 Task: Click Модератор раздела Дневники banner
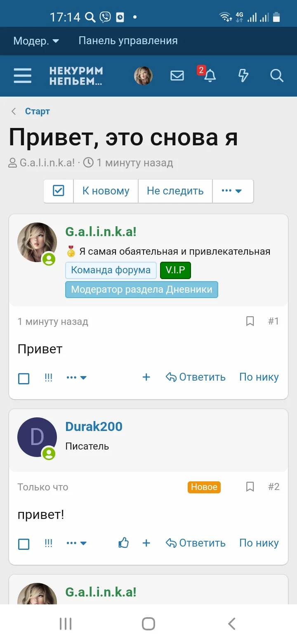141,289
